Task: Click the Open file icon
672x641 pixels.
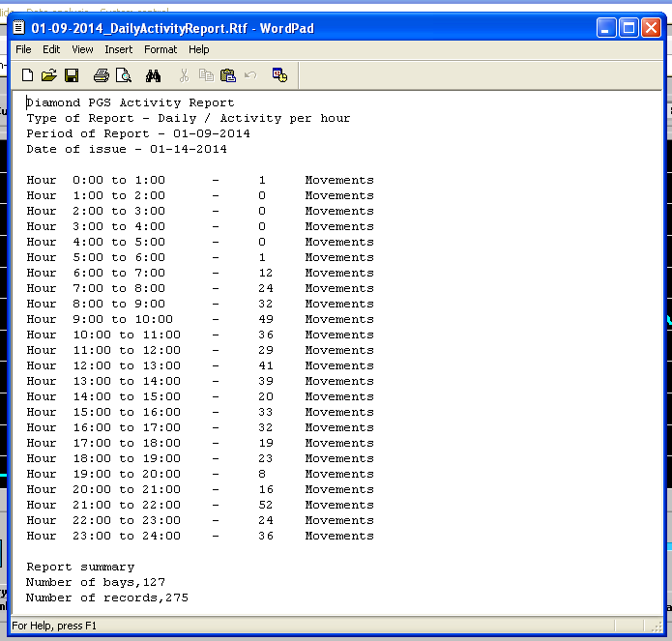Action: (x=49, y=75)
